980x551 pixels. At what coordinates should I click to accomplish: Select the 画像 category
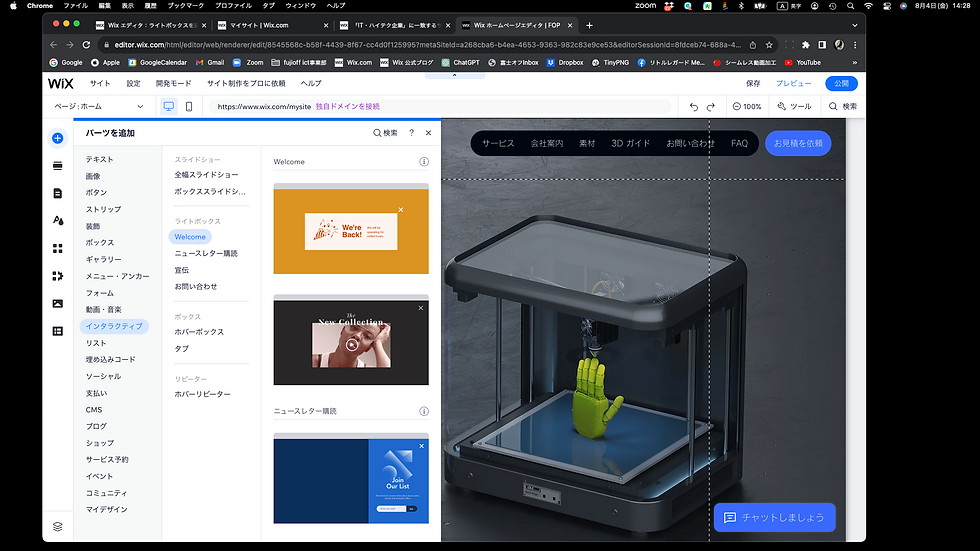pyautogui.click(x=93, y=176)
